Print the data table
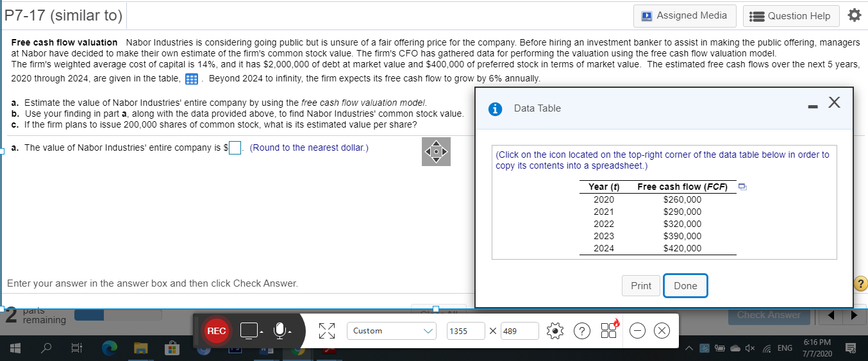The image size is (868, 361). 640,286
